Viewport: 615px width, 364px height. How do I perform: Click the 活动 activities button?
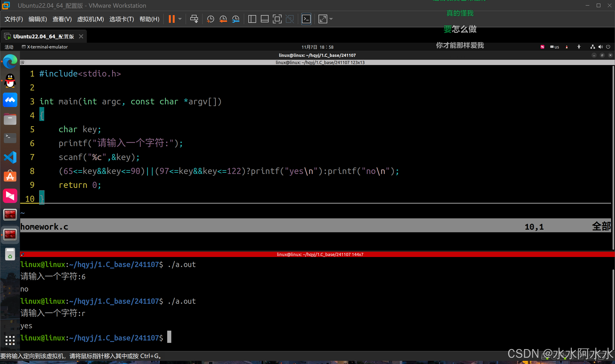pyautogui.click(x=9, y=47)
